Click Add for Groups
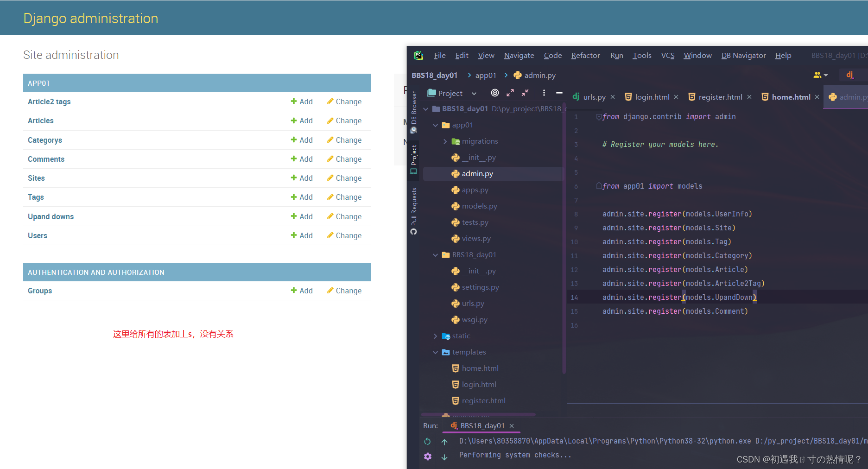868x469 pixels. (302, 291)
